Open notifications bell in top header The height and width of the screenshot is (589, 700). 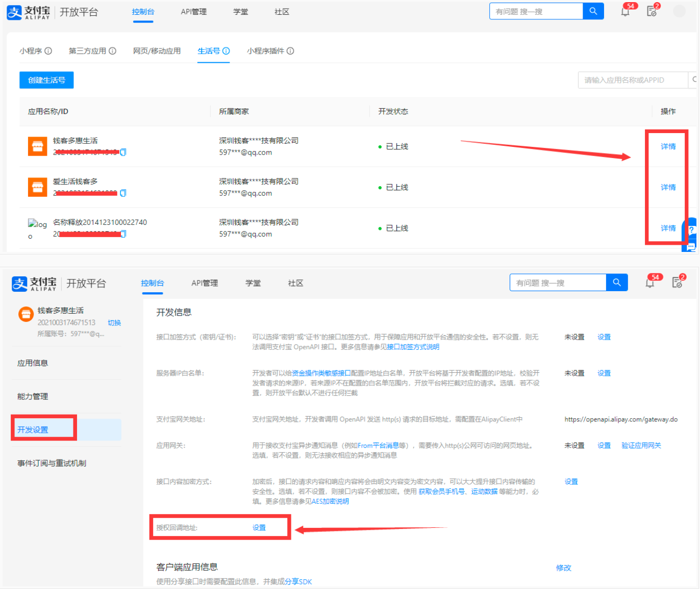(x=625, y=11)
